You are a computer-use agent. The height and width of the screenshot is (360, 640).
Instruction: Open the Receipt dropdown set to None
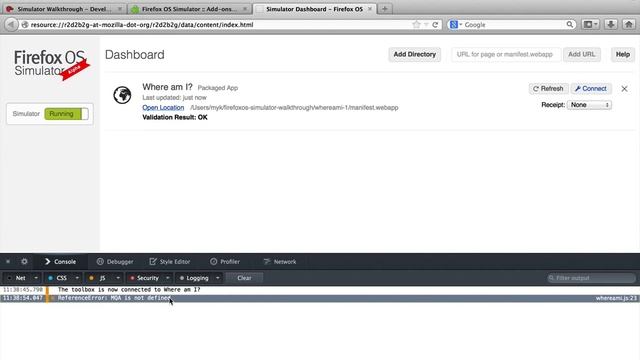pyautogui.click(x=589, y=105)
